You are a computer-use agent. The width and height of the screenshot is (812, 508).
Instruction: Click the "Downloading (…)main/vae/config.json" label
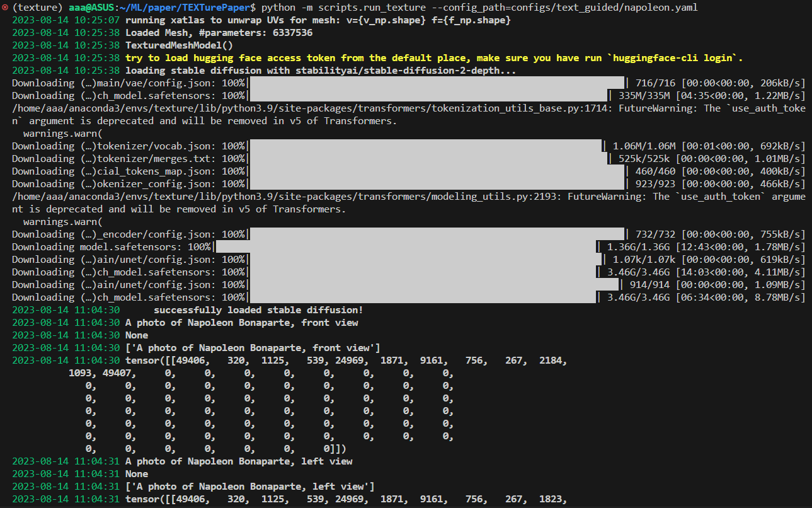pos(114,83)
